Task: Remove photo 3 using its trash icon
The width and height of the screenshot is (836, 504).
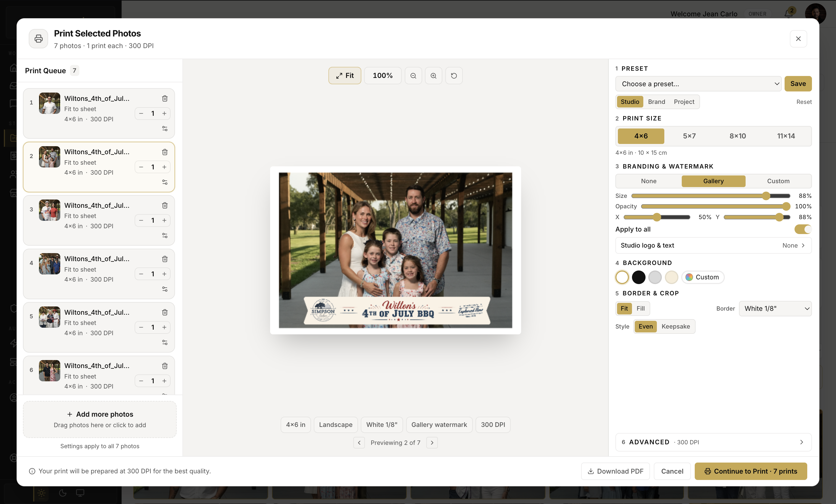Action: pos(164,205)
